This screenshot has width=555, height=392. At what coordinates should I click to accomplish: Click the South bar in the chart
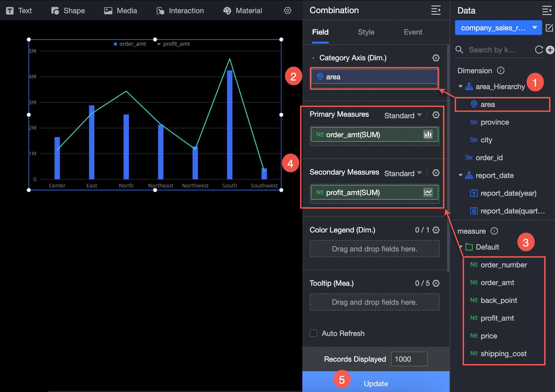pyautogui.click(x=230, y=125)
